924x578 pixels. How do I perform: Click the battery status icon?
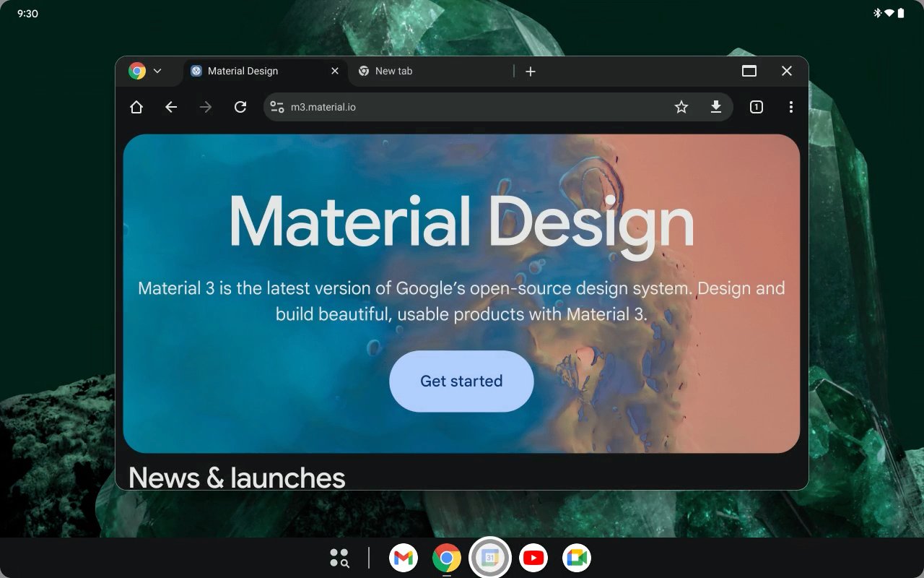pyautogui.click(x=901, y=13)
